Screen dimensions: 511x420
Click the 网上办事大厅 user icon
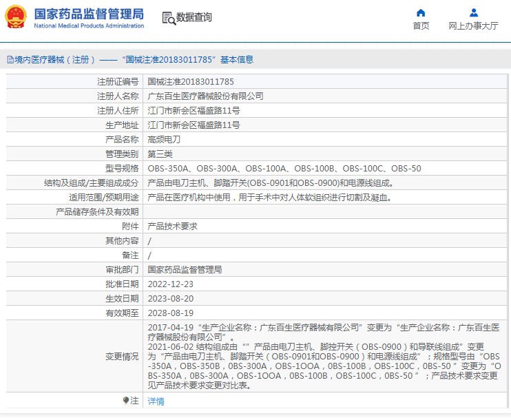[x=474, y=12]
